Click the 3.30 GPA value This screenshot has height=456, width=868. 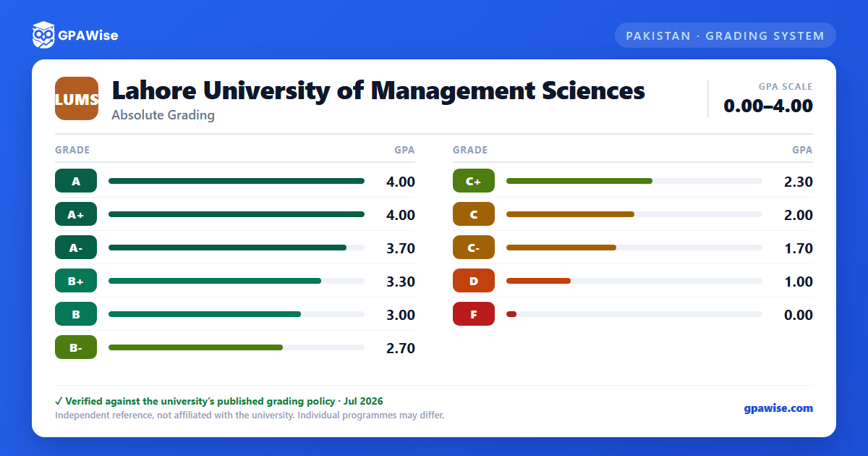tap(401, 282)
